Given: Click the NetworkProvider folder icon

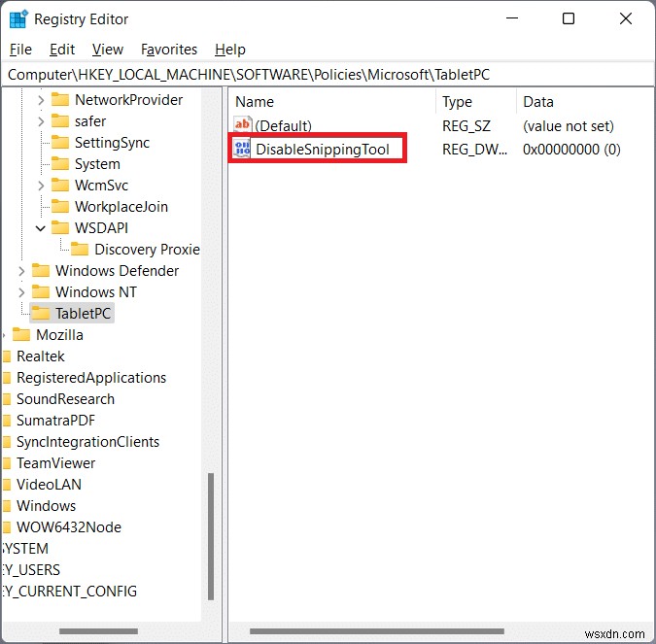Looking at the screenshot, I should (x=60, y=100).
